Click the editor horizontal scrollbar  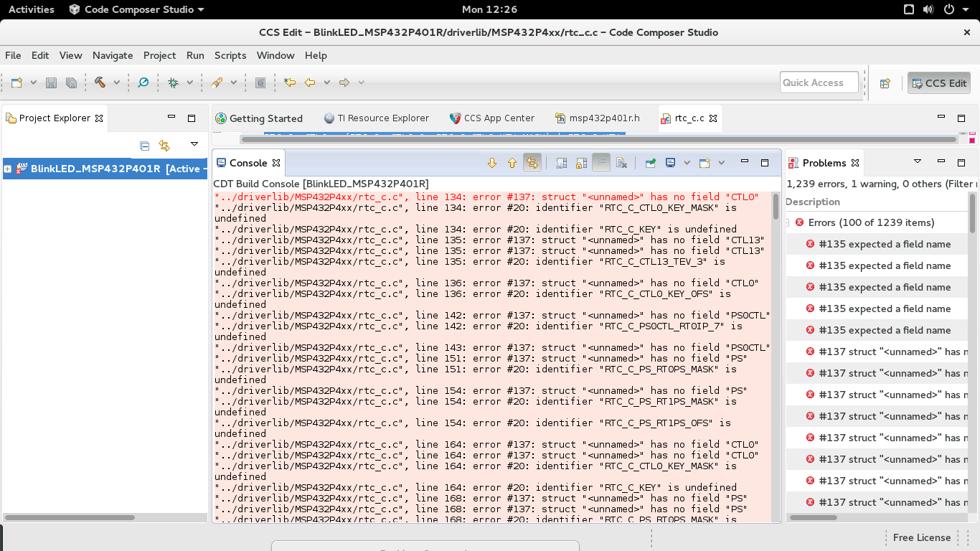pos(599,139)
